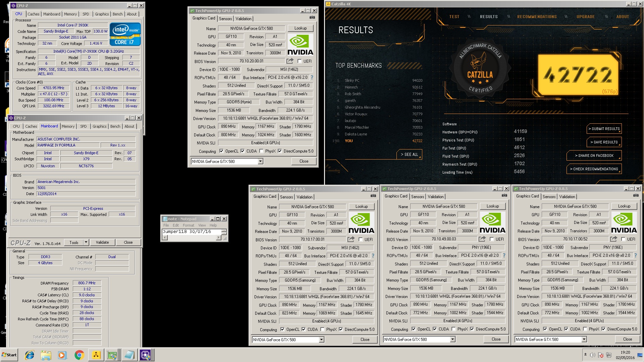
Task: Click SAVE RESULTS in Catzilla
Action: pyautogui.click(x=604, y=142)
